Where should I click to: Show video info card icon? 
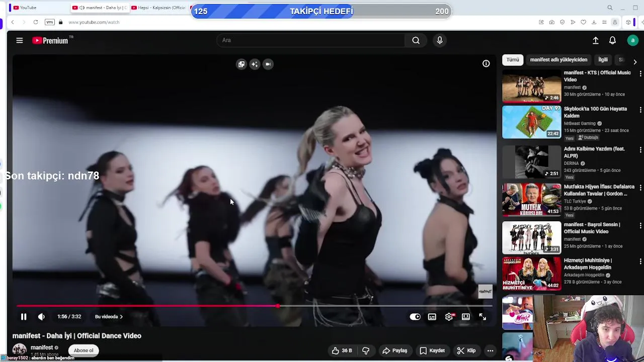pos(486,64)
